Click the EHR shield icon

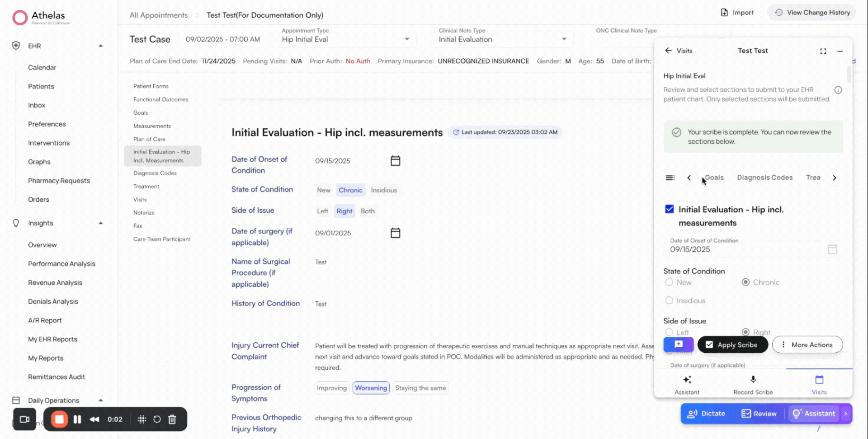coord(16,46)
